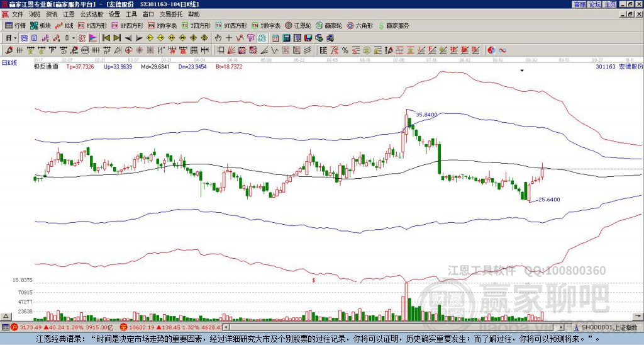
Task: Open the 交易委托 menu
Action: coord(171,14)
